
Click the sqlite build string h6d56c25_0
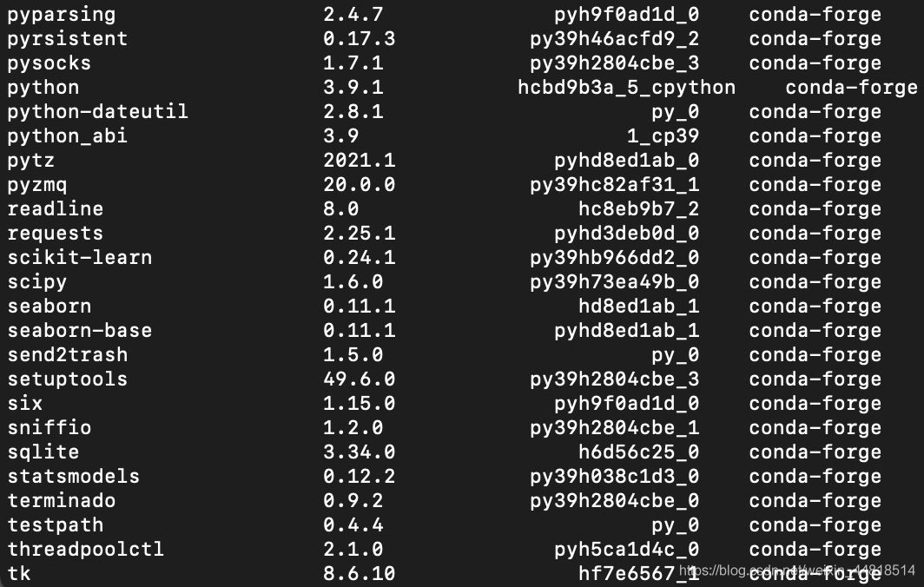[638, 452]
